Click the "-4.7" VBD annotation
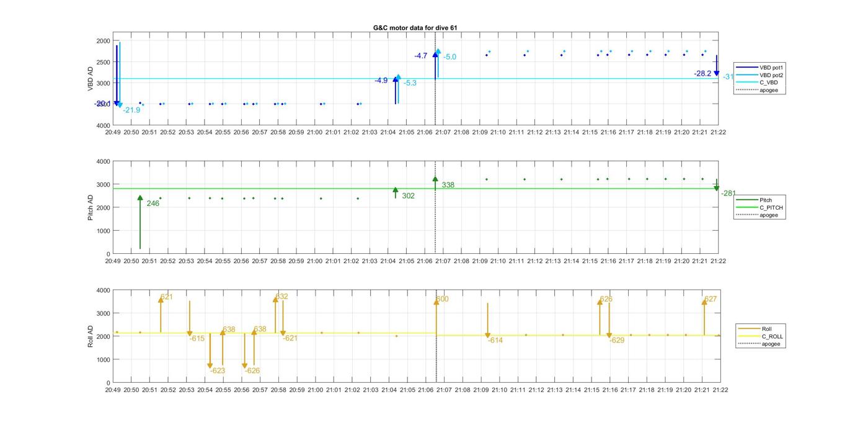Screen dimensions: 868x430 click(421, 56)
